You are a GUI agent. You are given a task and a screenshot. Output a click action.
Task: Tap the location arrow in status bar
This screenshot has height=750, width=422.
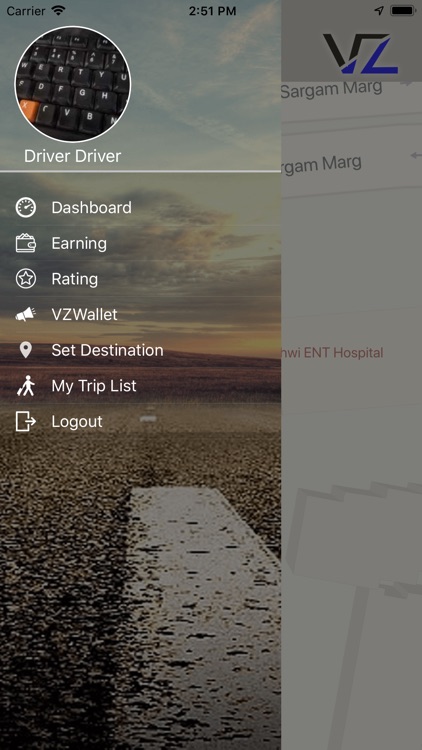coord(379,11)
